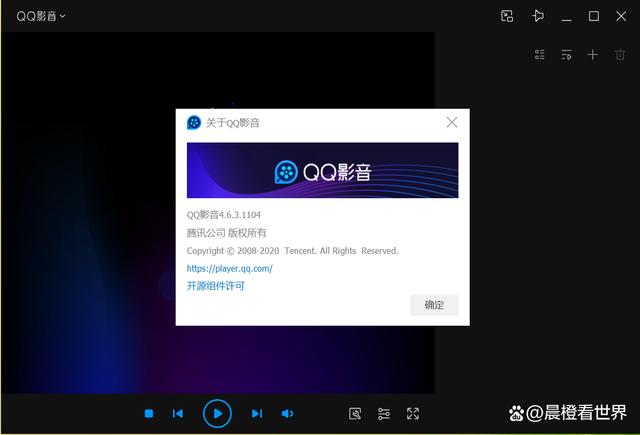Close the QQ影音 player window
Screen dimensions: 640x435
[621, 16]
